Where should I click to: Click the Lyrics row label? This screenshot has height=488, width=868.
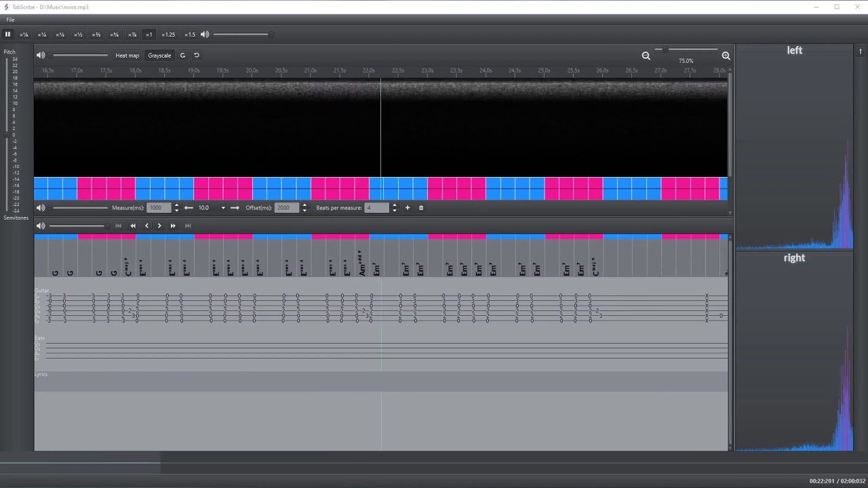[x=41, y=374]
